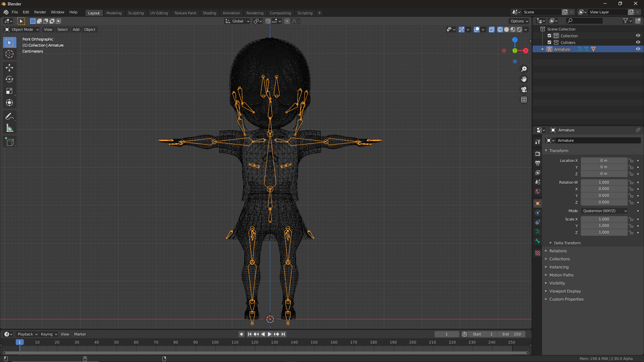The image size is (644, 362).
Task: Click the End frame field
Action: point(511,334)
